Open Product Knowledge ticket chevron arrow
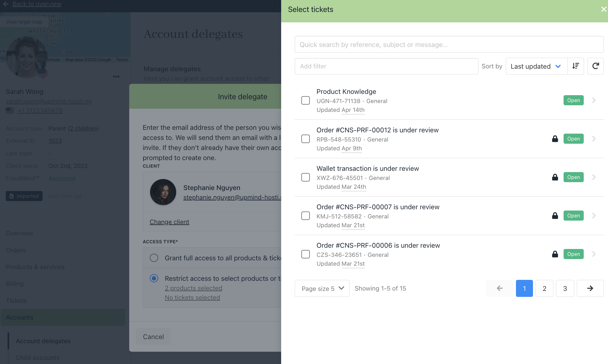The height and width of the screenshot is (364, 608). coord(594,101)
